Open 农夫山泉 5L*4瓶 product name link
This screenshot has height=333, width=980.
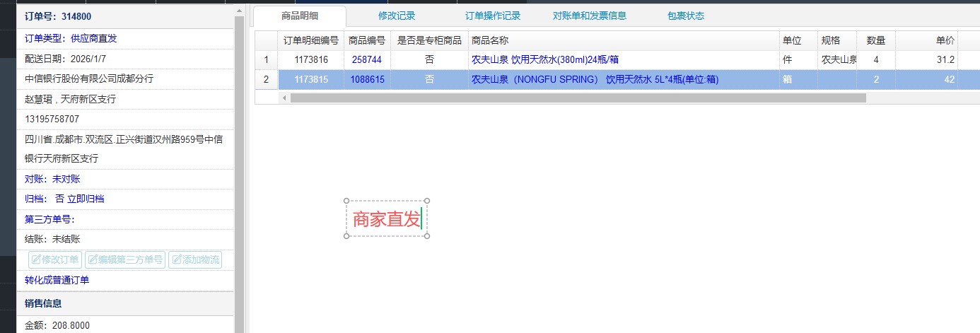[x=595, y=80]
